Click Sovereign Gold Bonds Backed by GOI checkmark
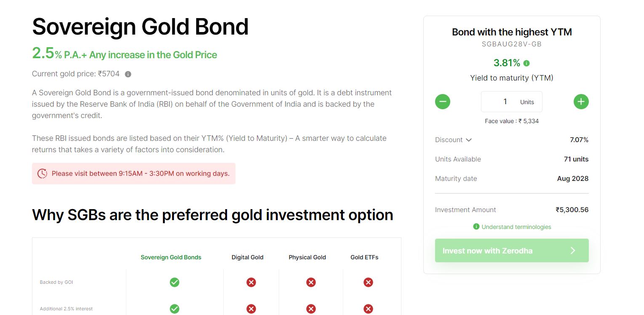 point(174,282)
